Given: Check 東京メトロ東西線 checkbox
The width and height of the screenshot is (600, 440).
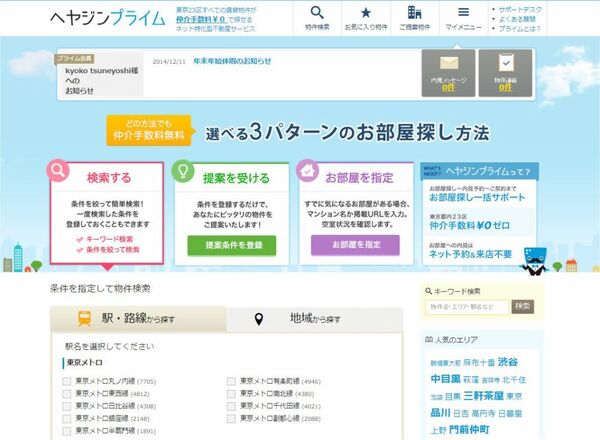Looking at the screenshot, I should pos(67,394).
